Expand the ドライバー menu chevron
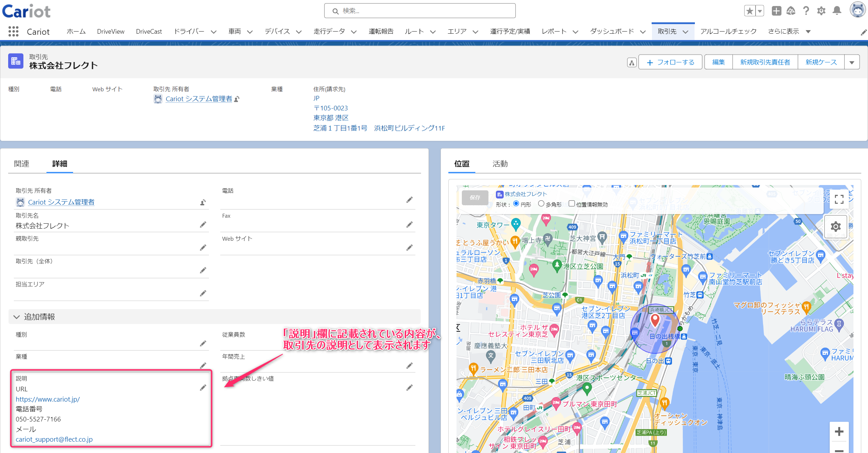 [x=214, y=32]
